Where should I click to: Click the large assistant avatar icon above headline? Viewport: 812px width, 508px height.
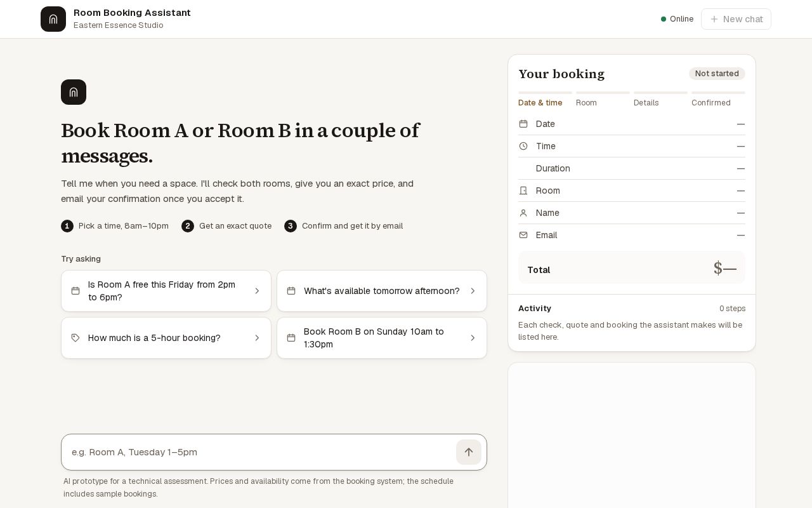[74, 92]
